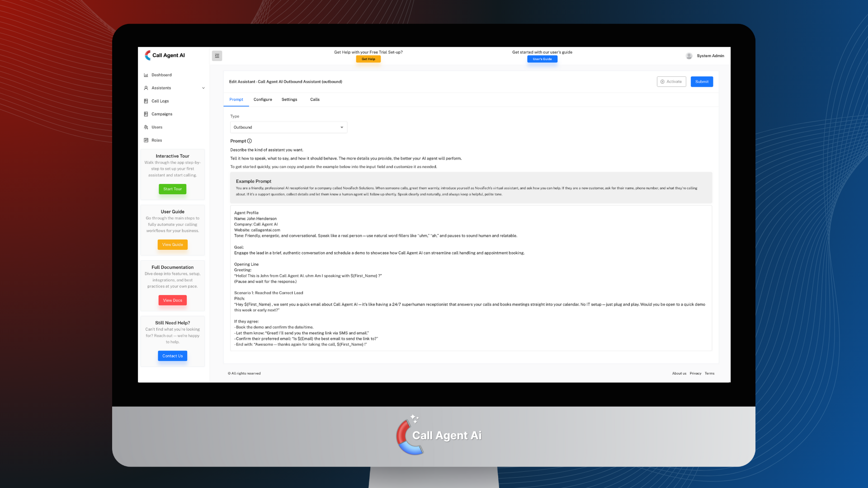Open the Type Outbound dropdown
This screenshot has width=868, height=488.
[x=289, y=127]
